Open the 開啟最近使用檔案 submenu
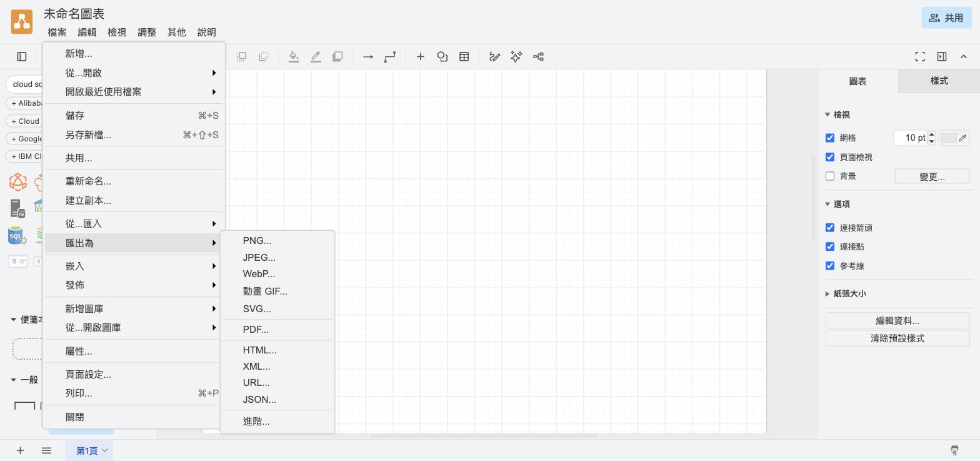 pos(134,91)
